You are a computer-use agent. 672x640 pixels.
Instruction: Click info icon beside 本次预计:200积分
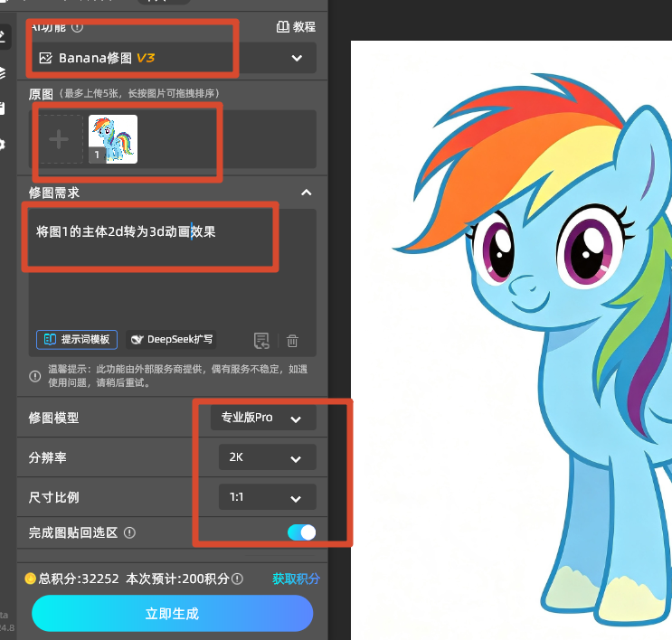click(238, 579)
